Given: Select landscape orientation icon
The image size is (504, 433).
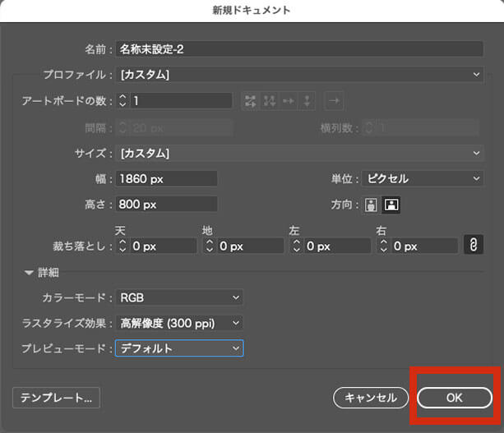Looking at the screenshot, I should click(x=391, y=205).
